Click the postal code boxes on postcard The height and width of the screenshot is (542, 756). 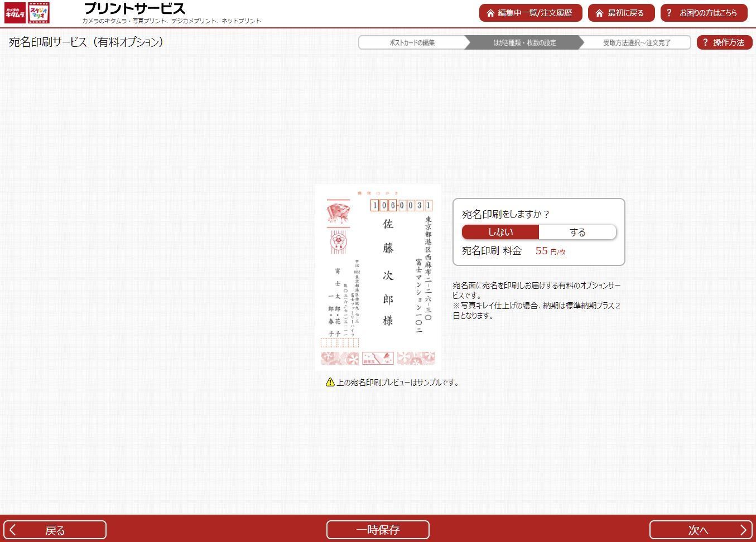point(401,205)
